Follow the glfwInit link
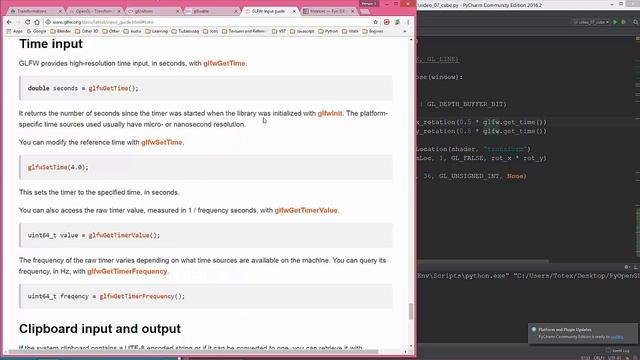The image size is (640, 360). (330, 113)
